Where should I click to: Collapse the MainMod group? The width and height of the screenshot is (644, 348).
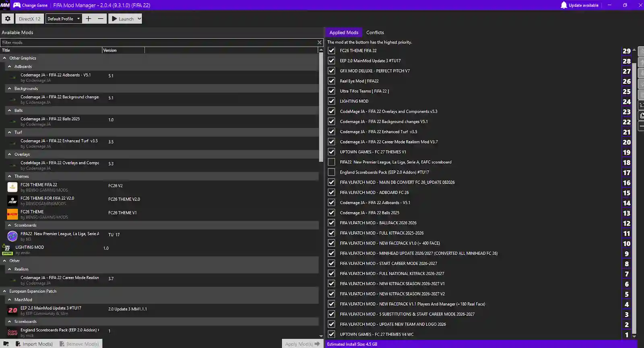pyautogui.click(x=9, y=299)
